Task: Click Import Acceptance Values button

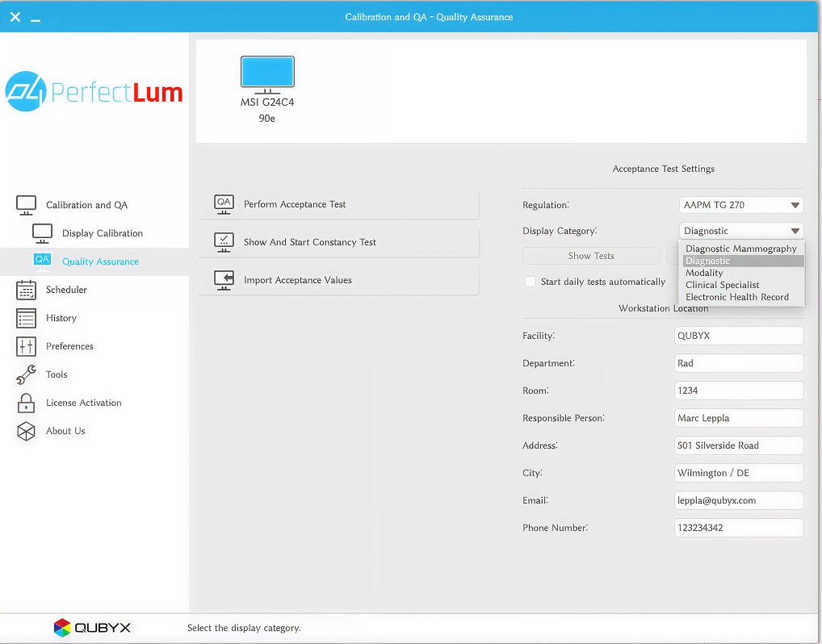Action: [339, 280]
